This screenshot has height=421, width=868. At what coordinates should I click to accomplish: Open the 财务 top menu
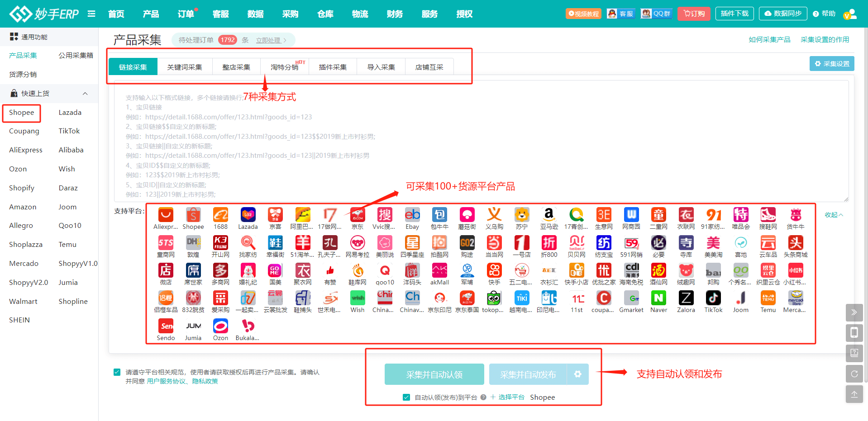[395, 14]
